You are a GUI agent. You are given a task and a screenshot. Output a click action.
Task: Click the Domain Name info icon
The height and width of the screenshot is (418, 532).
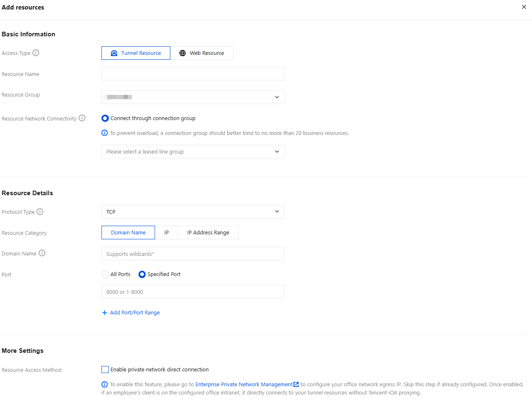tap(42, 253)
